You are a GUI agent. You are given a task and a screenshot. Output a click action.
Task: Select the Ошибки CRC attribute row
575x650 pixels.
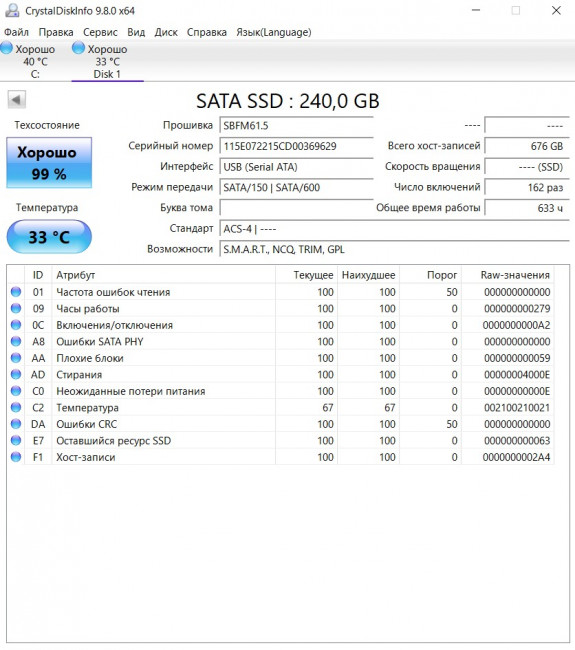point(281,424)
